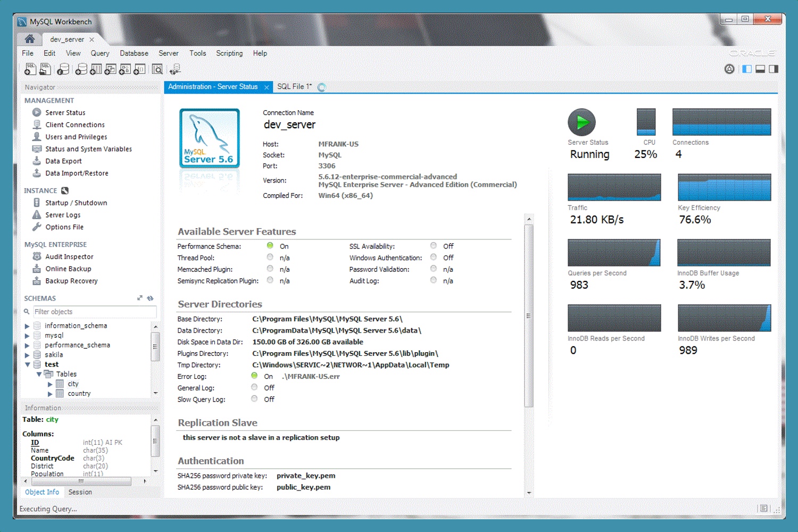Click Windows Authentication Off indicator

click(434, 257)
